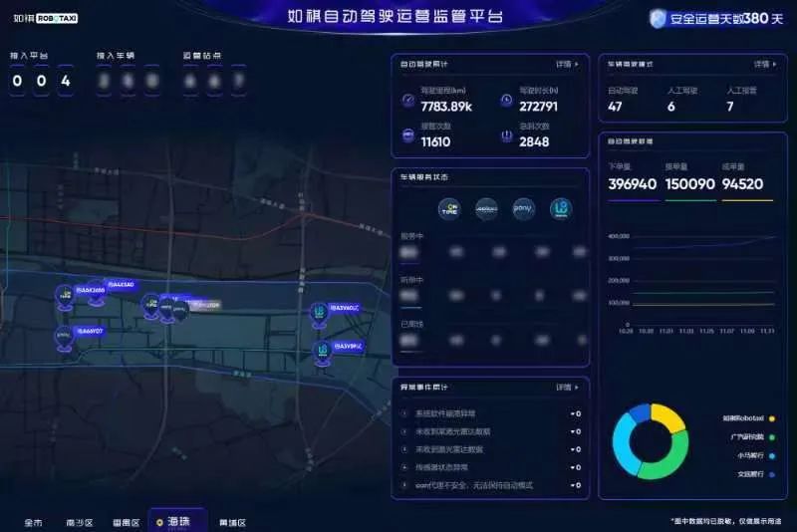Viewport: 797px width, 532px height.
Task: Switch to the 番禺区 region tab
Action: click(x=127, y=522)
